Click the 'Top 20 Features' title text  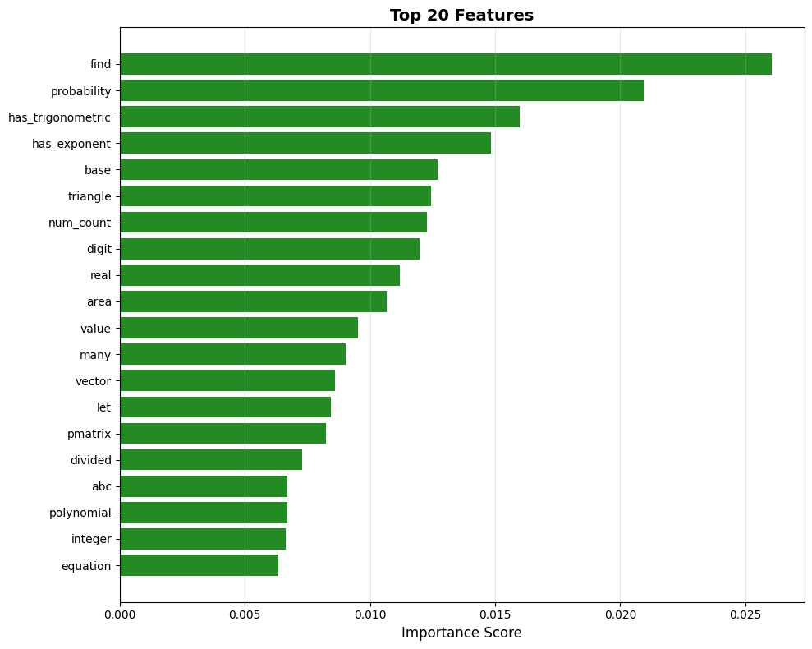tap(462, 15)
